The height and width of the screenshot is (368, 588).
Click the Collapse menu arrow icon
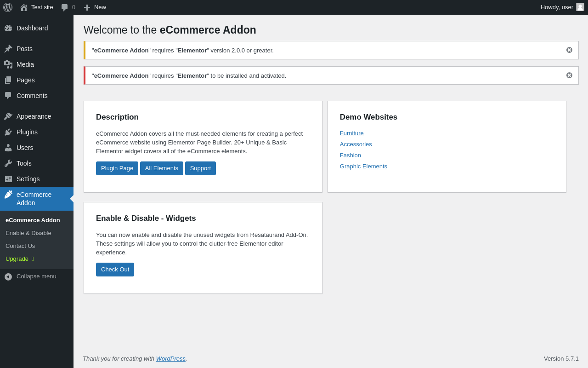(x=8, y=277)
